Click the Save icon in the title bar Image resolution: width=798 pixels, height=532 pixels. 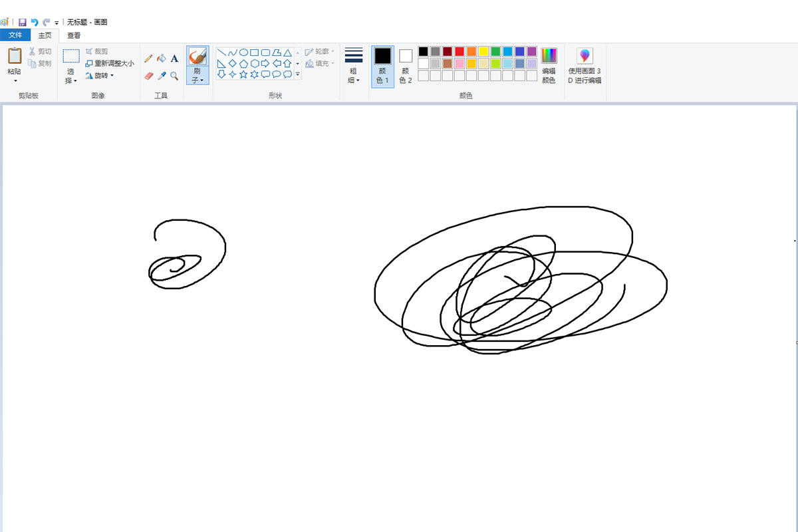(22, 22)
